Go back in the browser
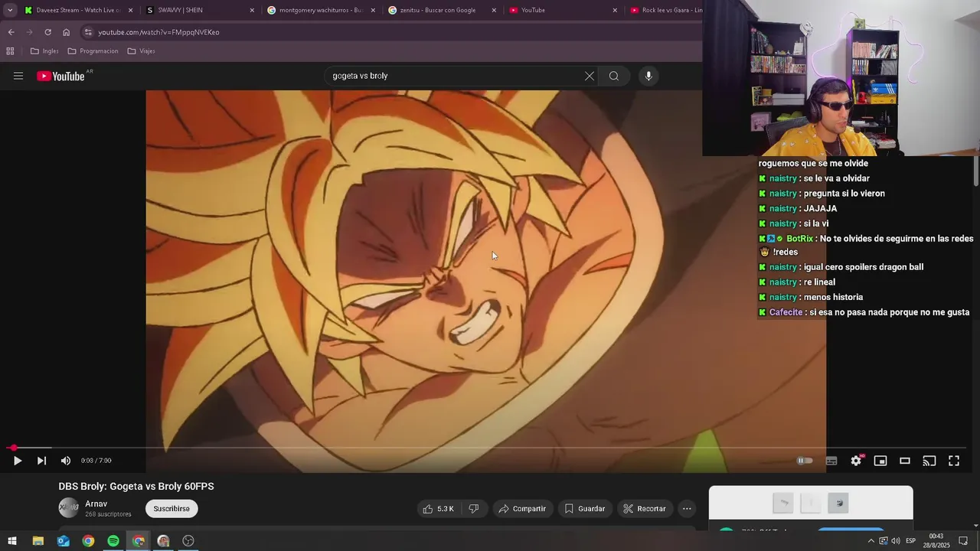 pyautogui.click(x=11, y=32)
